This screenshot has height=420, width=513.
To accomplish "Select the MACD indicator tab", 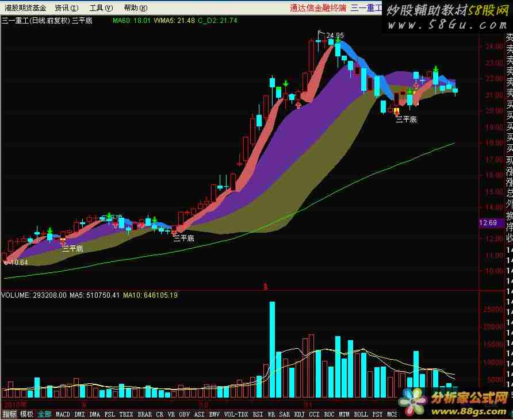I will coord(63,414).
